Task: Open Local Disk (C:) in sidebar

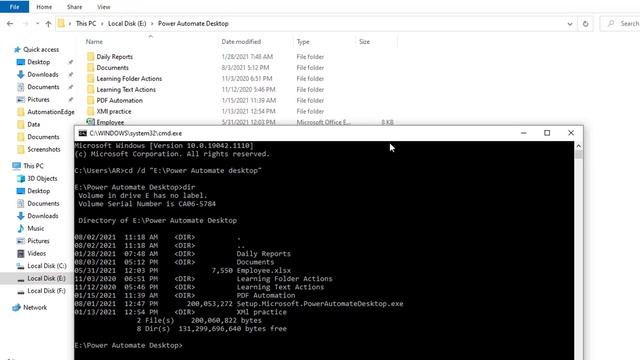Action: pyautogui.click(x=47, y=266)
